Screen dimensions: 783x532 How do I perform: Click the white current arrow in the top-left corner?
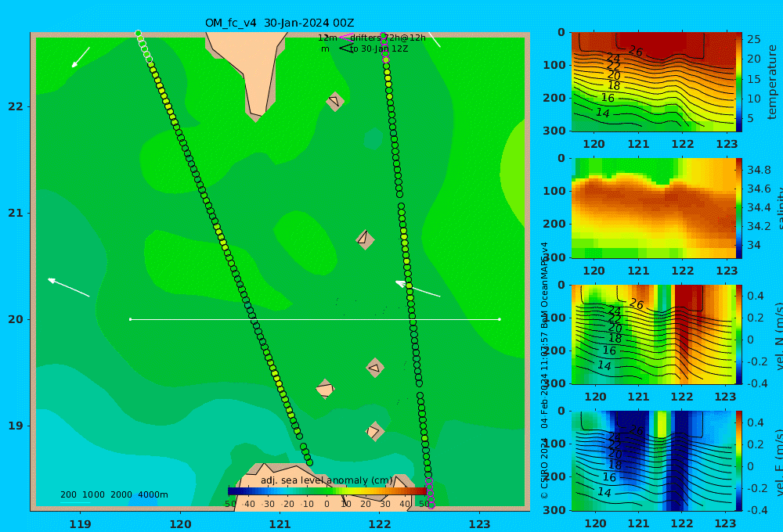coord(81,57)
